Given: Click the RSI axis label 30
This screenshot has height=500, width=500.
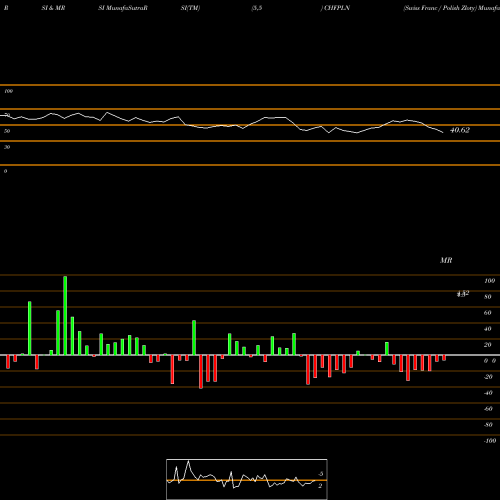Looking at the screenshot, I should 7,147.
